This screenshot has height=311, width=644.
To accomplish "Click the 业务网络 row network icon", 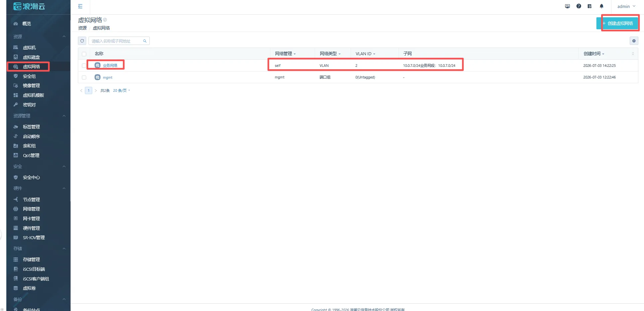I will [x=98, y=65].
